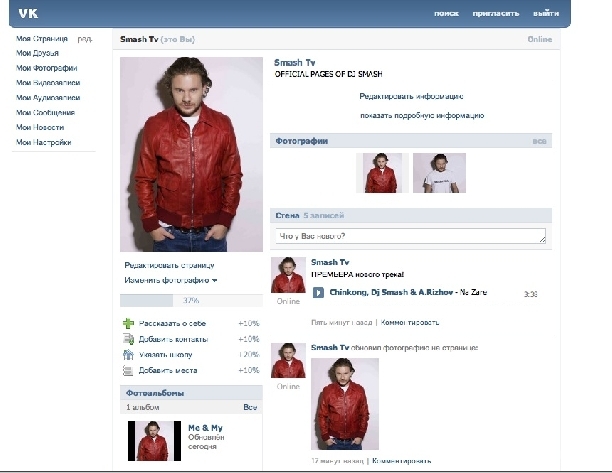
Task: Click Добавить контакты link
Action: (173, 339)
